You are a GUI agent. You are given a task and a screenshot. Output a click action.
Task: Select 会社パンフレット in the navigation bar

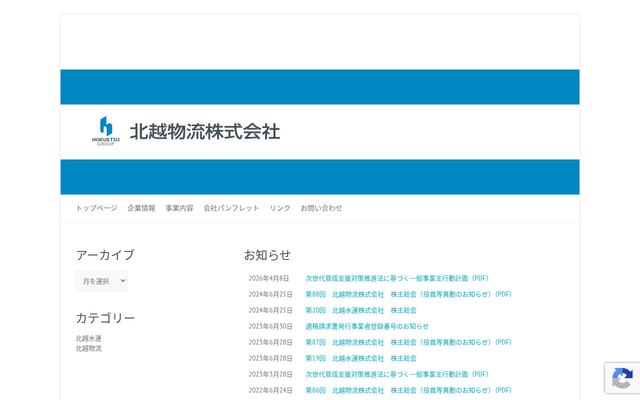tap(231, 208)
